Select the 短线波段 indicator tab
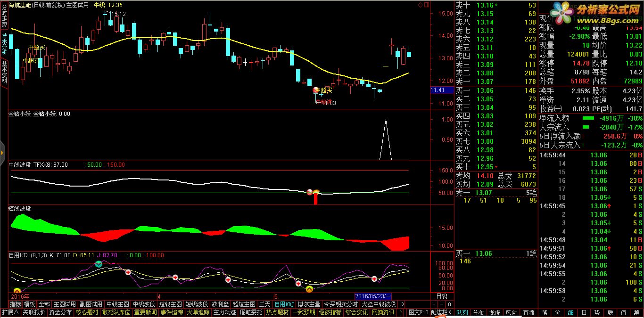The height and width of the screenshot is (318, 644). point(197,304)
